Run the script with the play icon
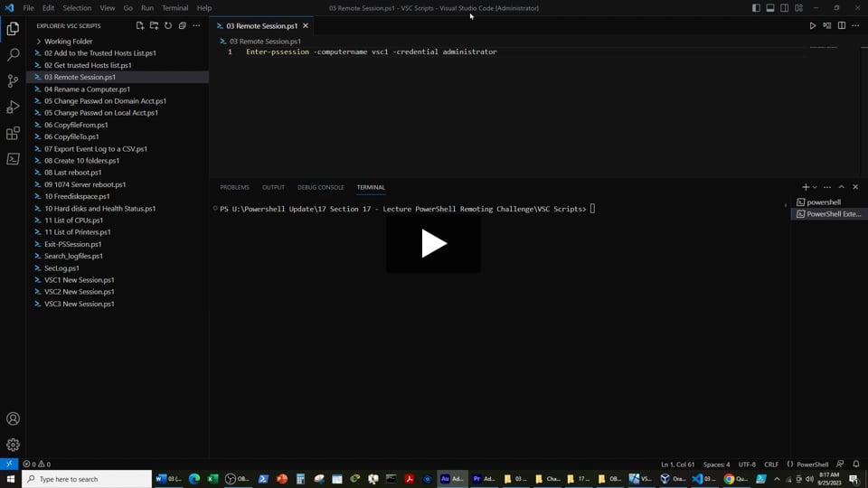 (x=813, y=26)
